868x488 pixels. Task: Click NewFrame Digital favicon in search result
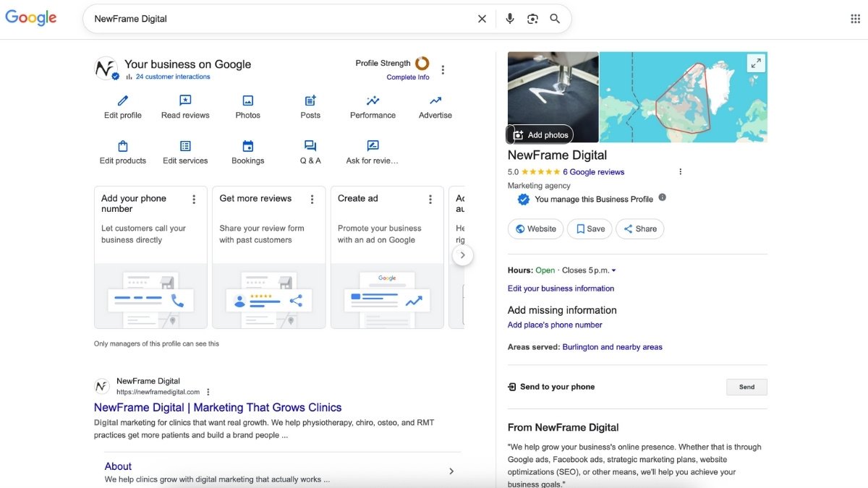(102, 386)
